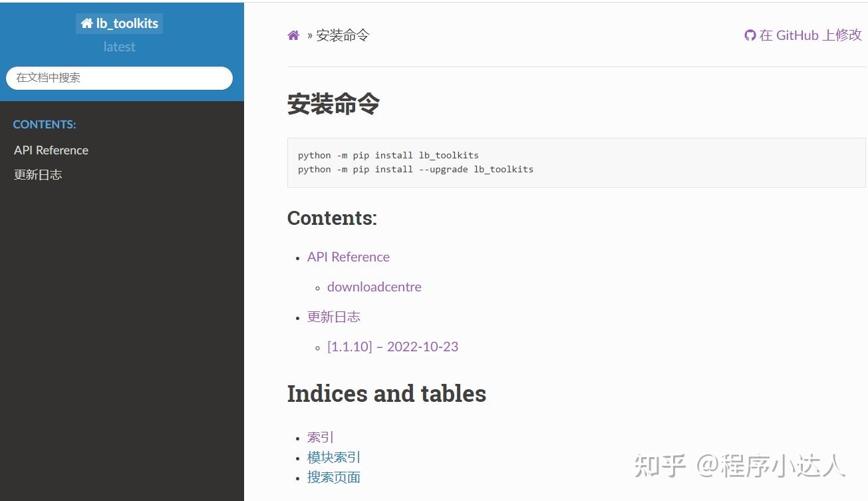868x501 pixels.
Task: Click the 安装命令 page heading
Action: pos(333,104)
